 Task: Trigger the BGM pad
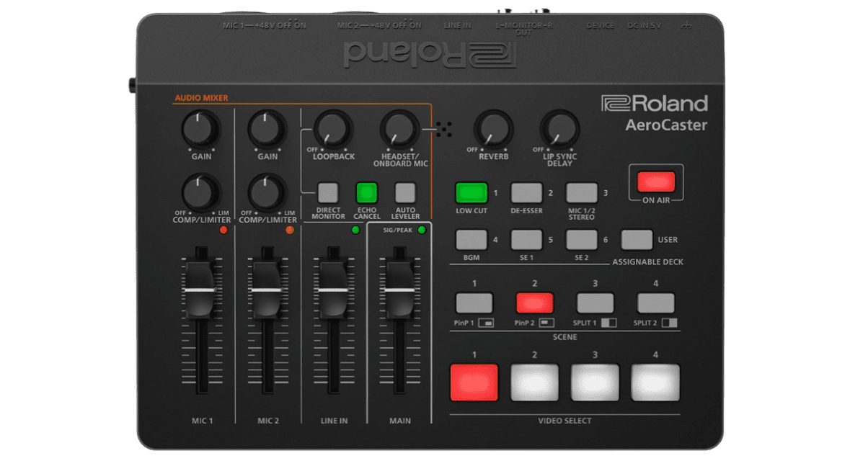[472, 238]
